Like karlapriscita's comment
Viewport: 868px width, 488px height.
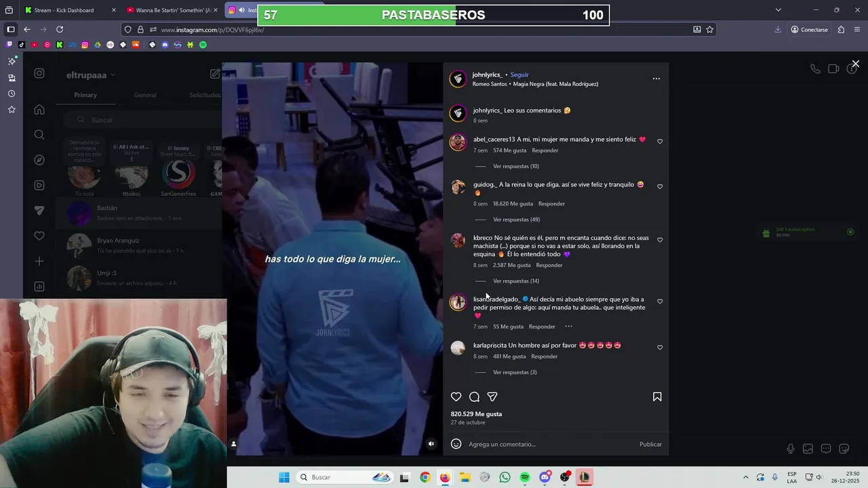(660, 348)
